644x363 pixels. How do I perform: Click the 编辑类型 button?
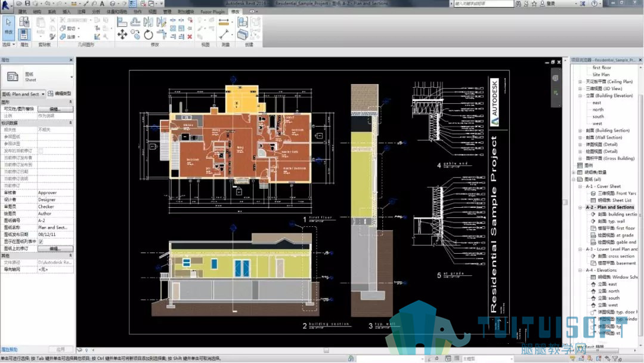60,94
